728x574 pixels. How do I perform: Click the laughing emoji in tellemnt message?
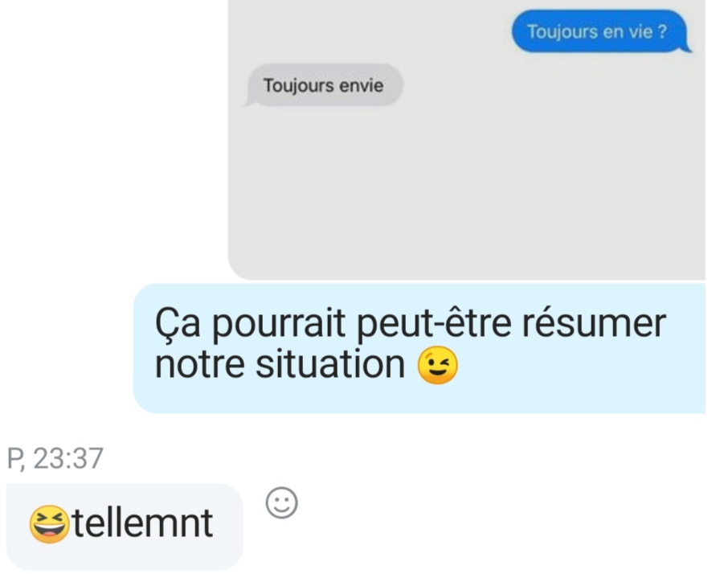[x=50, y=524]
